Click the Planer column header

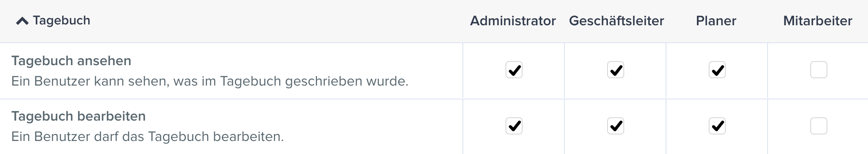(x=716, y=21)
